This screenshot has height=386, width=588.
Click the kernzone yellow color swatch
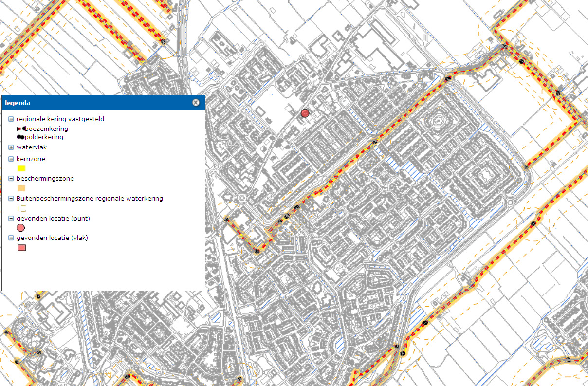21,168
